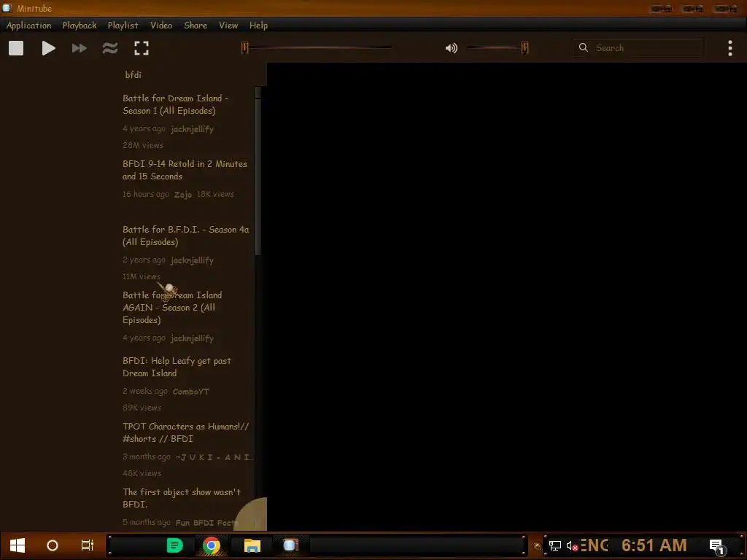The width and height of the screenshot is (747, 560).
Task: Click the ComboYT channel name
Action: [x=190, y=392]
